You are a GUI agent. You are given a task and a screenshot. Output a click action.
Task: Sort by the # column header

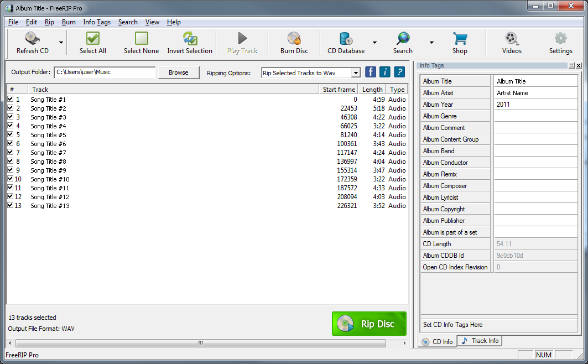(x=17, y=89)
